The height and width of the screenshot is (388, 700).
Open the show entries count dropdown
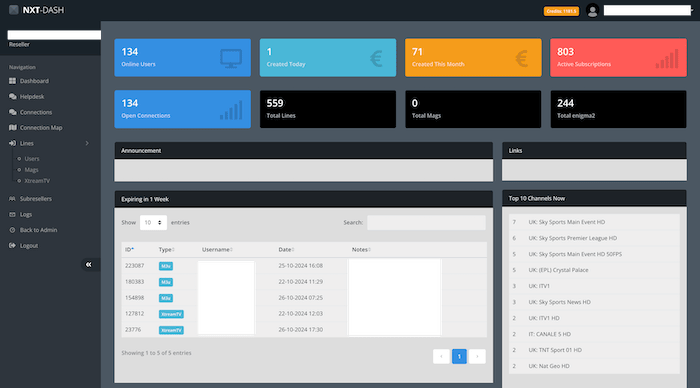click(x=153, y=222)
